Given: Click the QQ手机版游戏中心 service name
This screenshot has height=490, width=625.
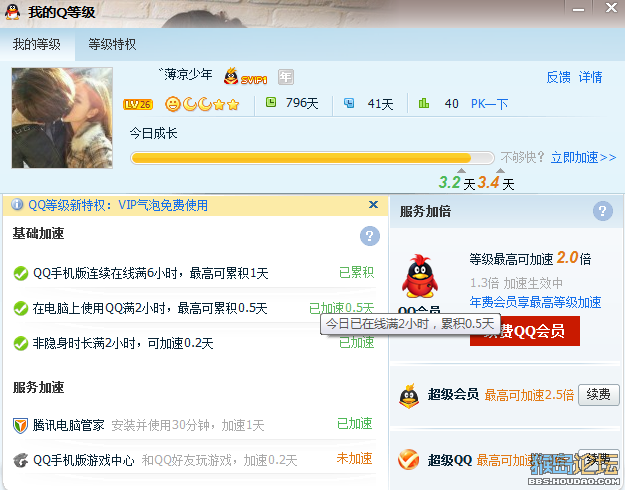Looking at the screenshot, I should 84,460.
